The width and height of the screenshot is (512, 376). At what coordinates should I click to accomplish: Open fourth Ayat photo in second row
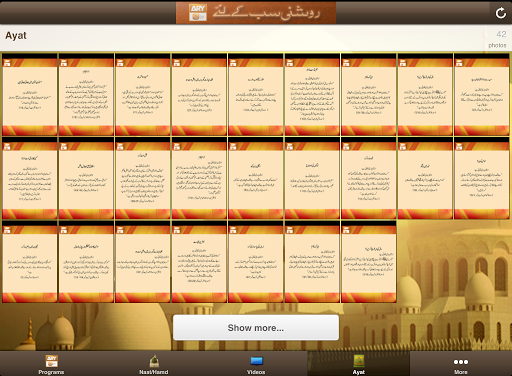[199, 178]
